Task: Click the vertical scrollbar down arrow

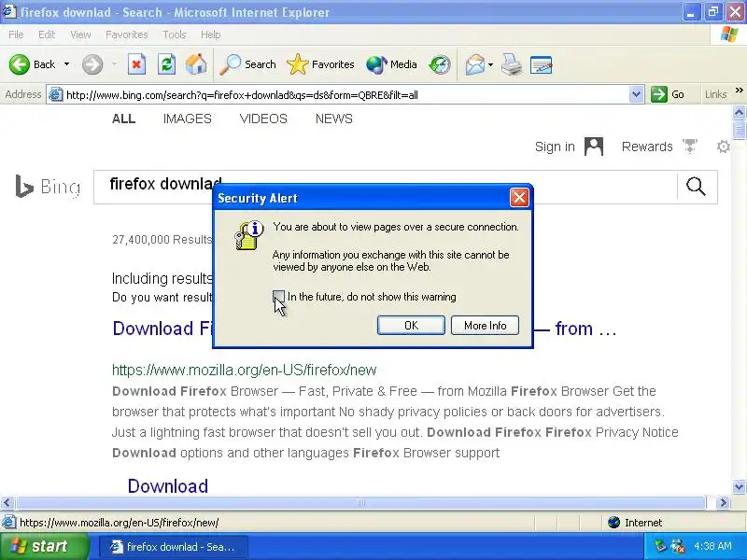Action: click(x=739, y=486)
